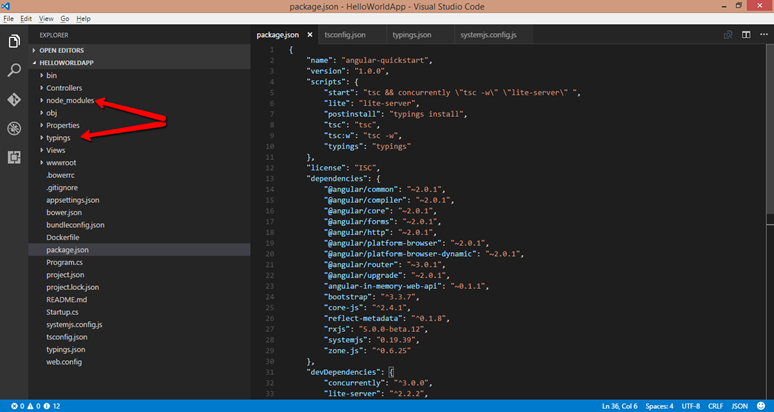
Task: Open systemjs.config.js in the explorer tree
Action: click(x=74, y=324)
